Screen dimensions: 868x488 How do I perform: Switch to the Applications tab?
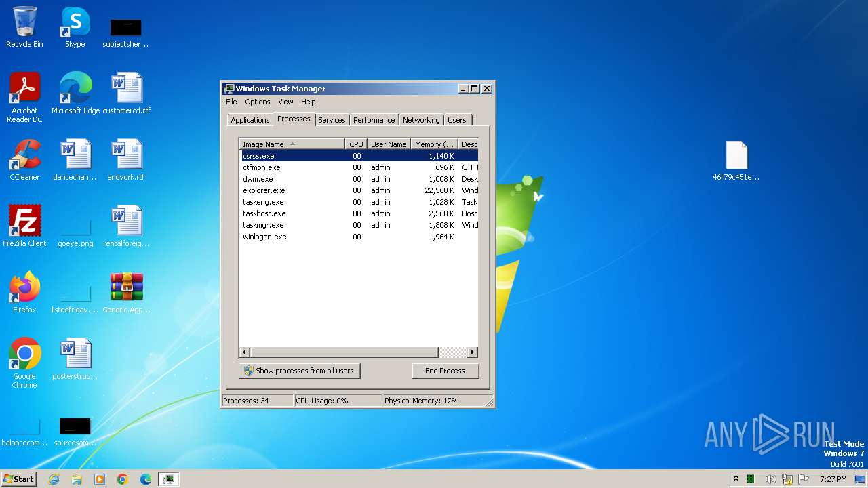point(250,120)
